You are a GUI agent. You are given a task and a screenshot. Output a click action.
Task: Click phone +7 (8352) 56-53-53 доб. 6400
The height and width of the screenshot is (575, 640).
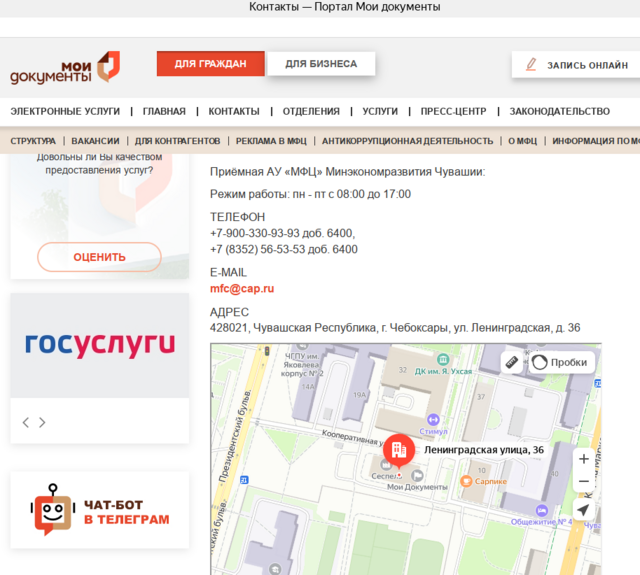click(x=284, y=249)
